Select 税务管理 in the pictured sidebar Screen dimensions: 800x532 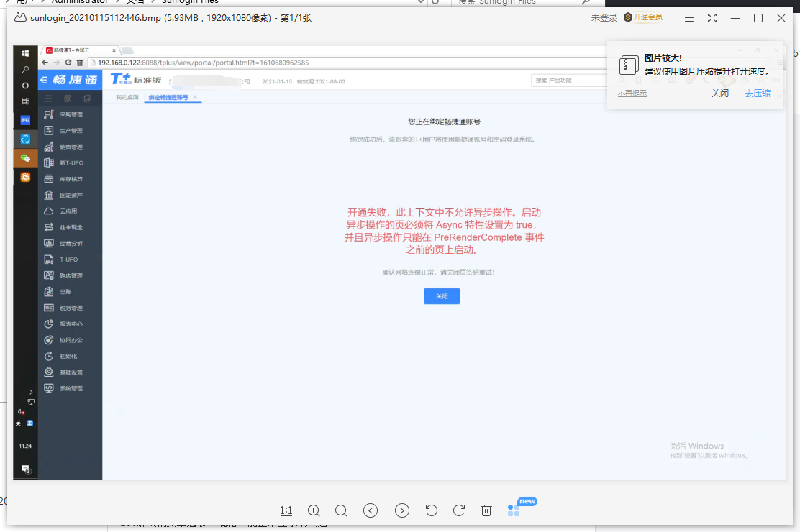(x=71, y=308)
